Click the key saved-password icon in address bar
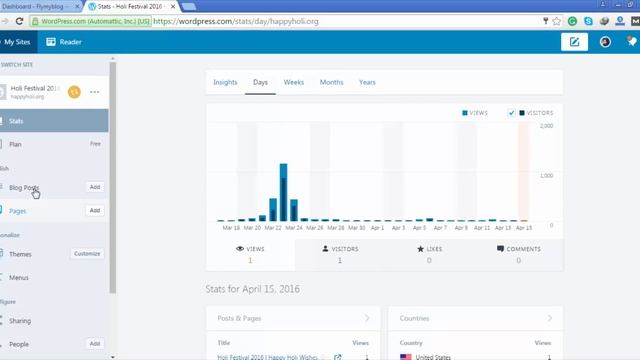 pos(546,21)
